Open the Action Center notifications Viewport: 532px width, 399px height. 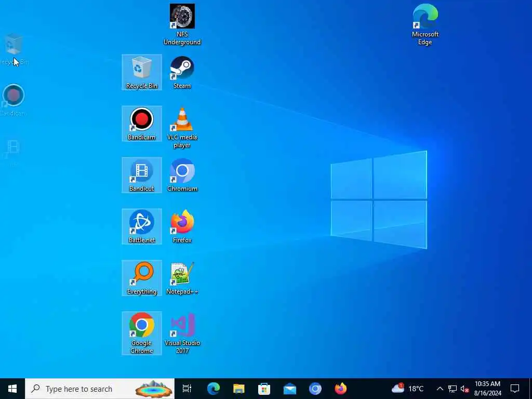tap(515, 389)
